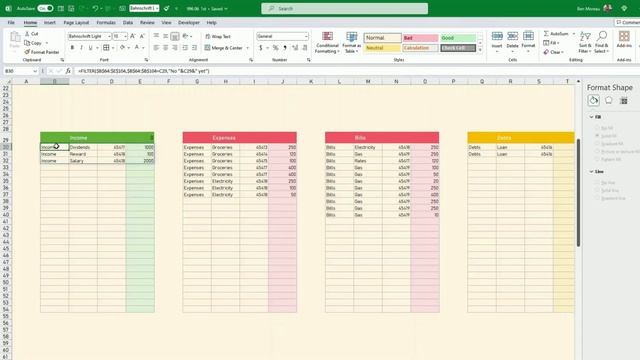640x360 pixels.
Task: Click the Font Color icon
Action: (137, 48)
